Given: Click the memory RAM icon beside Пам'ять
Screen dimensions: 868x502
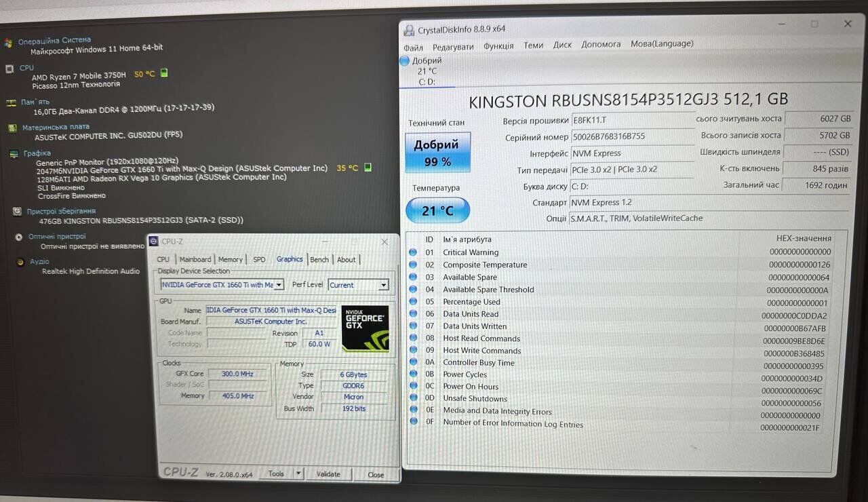Looking at the screenshot, I should pos(11,102).
